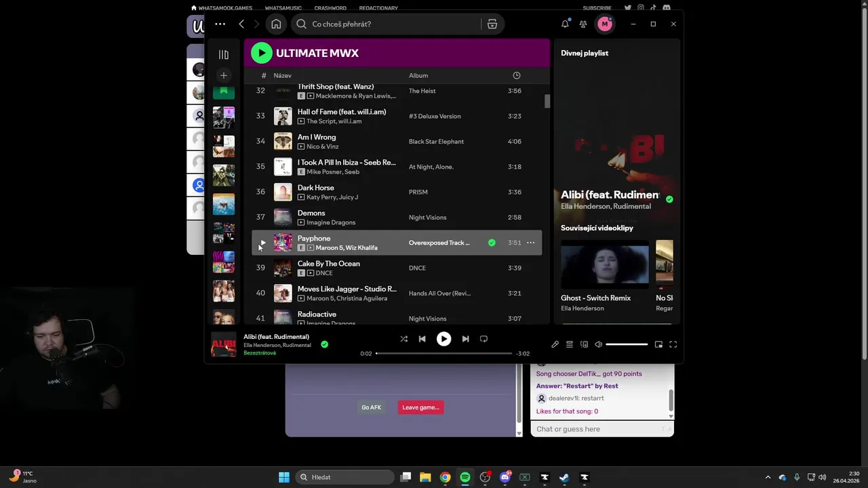Sort by duration clock column icon

(517, 75)
